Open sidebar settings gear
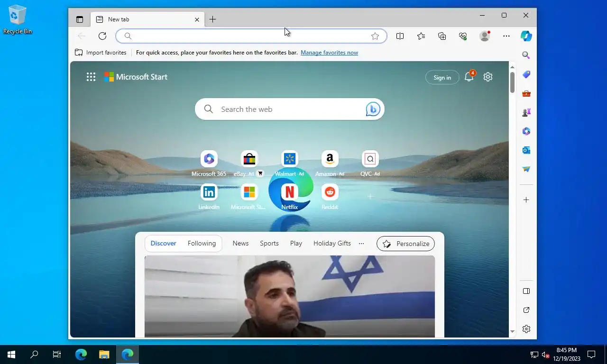Viewport: 607px width, 364px height. (x=526, y=329)
